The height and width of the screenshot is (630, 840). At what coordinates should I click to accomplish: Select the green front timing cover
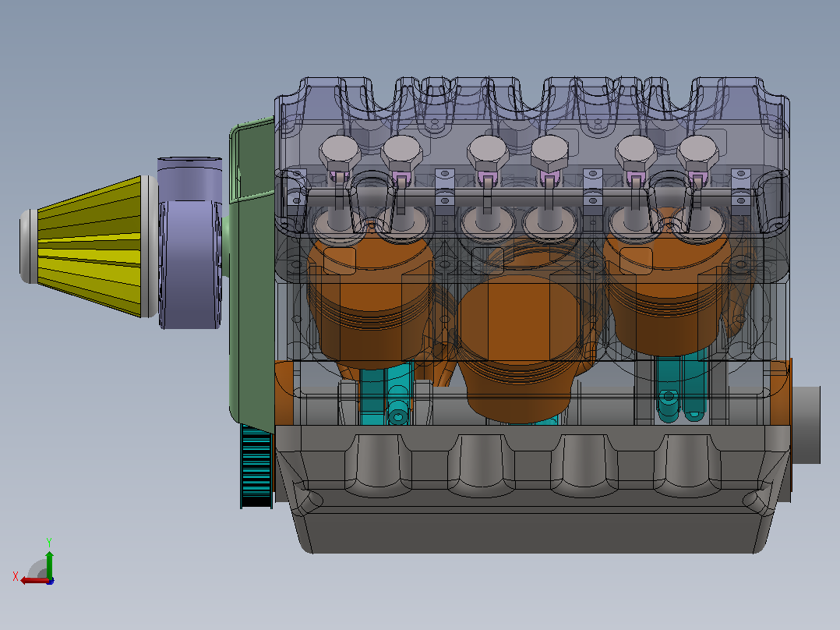click(x=252, y=274)
